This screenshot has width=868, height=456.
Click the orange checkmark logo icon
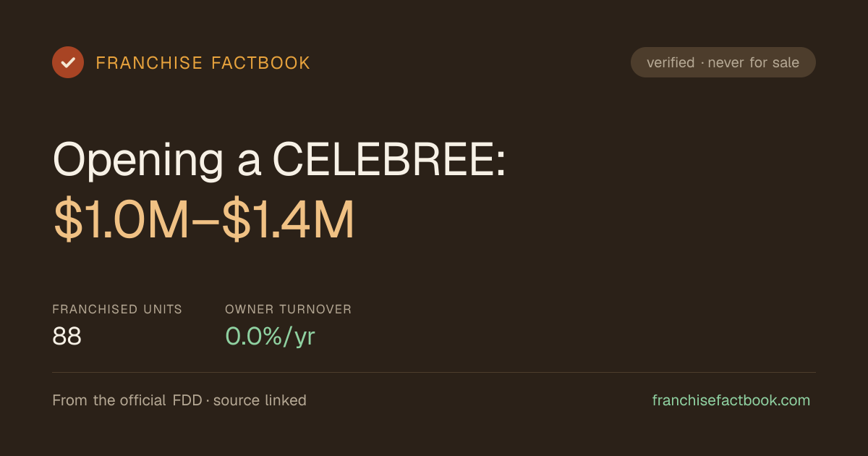coord(68,62)
